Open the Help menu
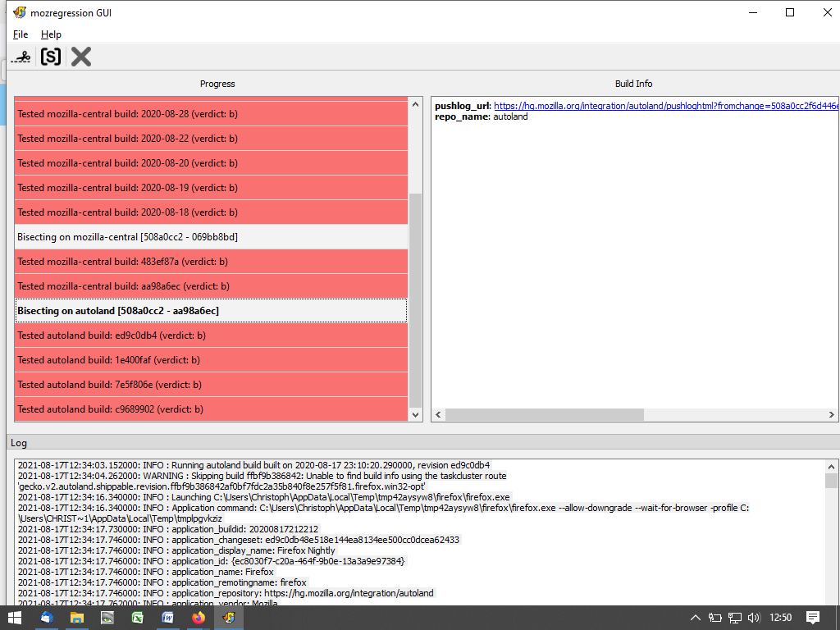 pyautogui.click(x=51, y=34)
